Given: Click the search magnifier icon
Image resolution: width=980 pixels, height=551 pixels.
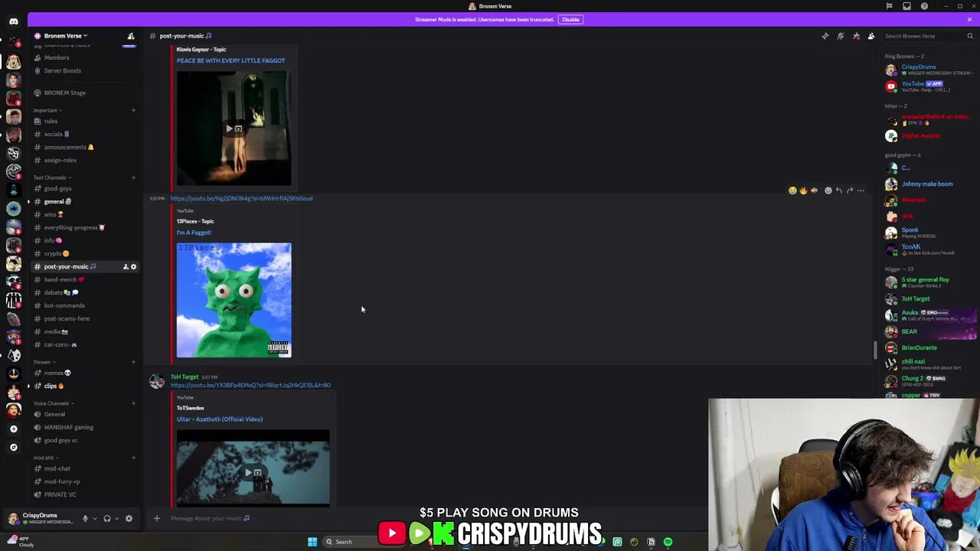Looking at the screenshot, I should (x=969, y=36).
